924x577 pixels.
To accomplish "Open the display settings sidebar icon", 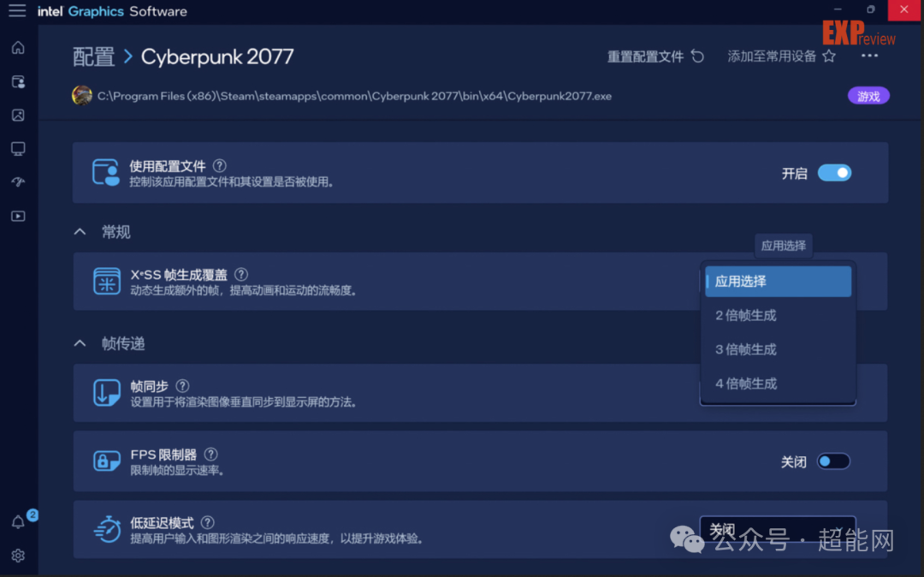I will click(18, 148).
